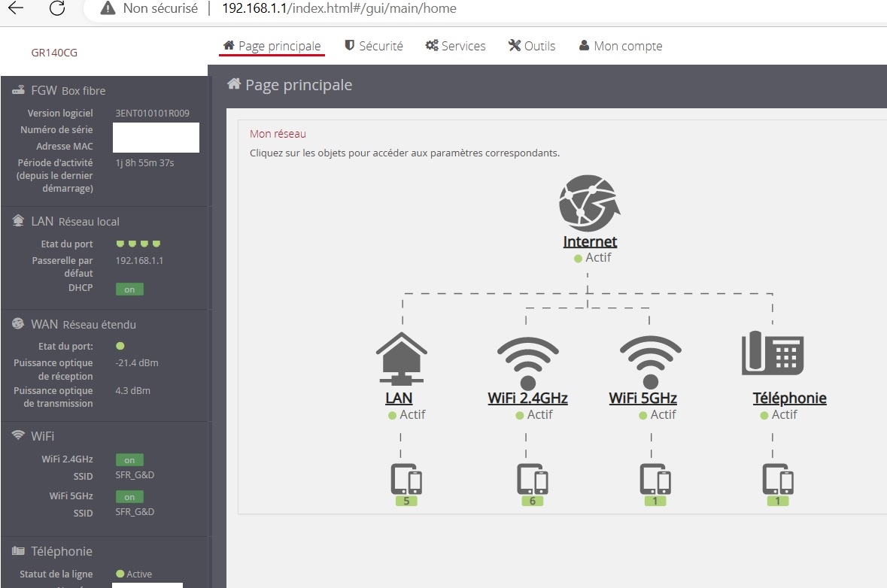
Task: Switch to the Sécurité tab
Action: click(x=374, y=46)
